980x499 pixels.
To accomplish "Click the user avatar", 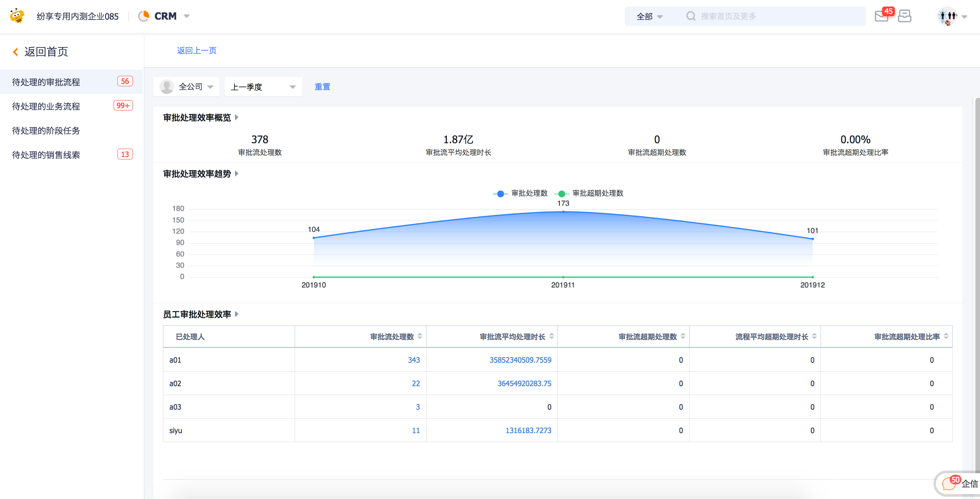I will pyautogui.click(x=947, y=16).
